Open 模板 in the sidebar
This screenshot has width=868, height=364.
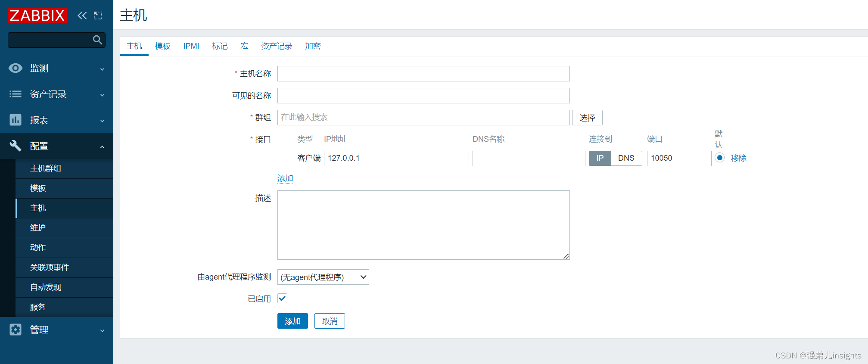65,188
